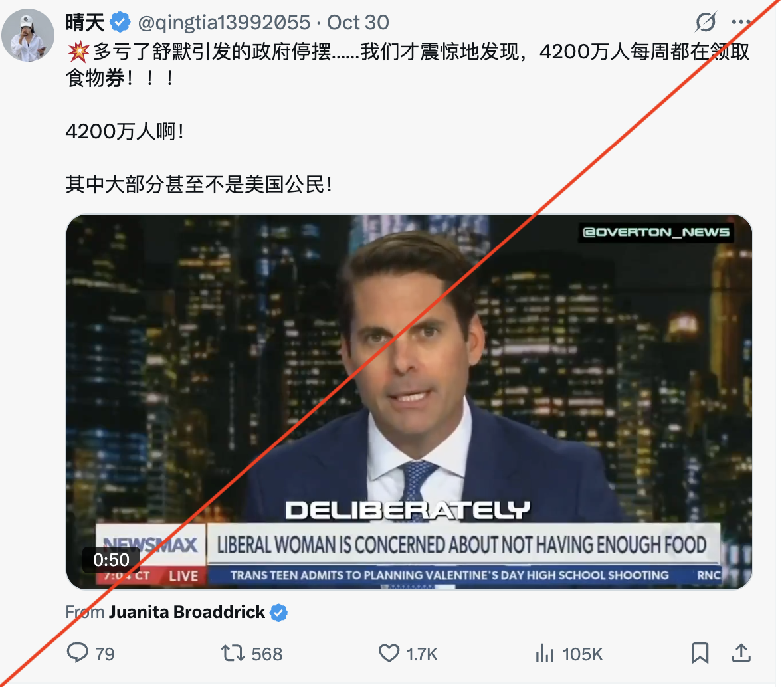Click the 1.7K likes count

click(x=422, y=654)
